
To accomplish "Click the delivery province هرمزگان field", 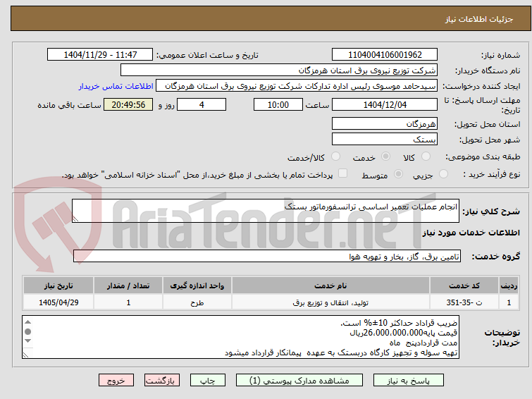I will point(385,123).
